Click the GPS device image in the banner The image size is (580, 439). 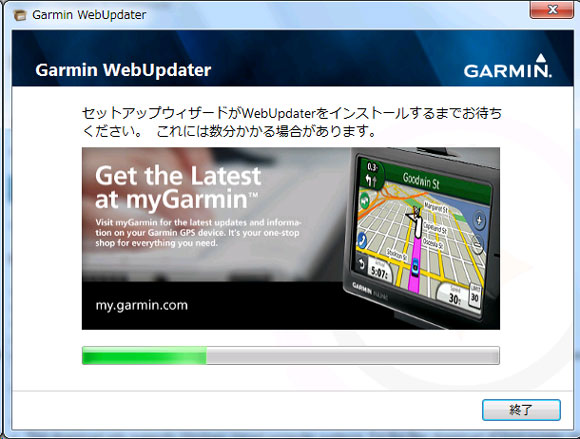(421, 237)
